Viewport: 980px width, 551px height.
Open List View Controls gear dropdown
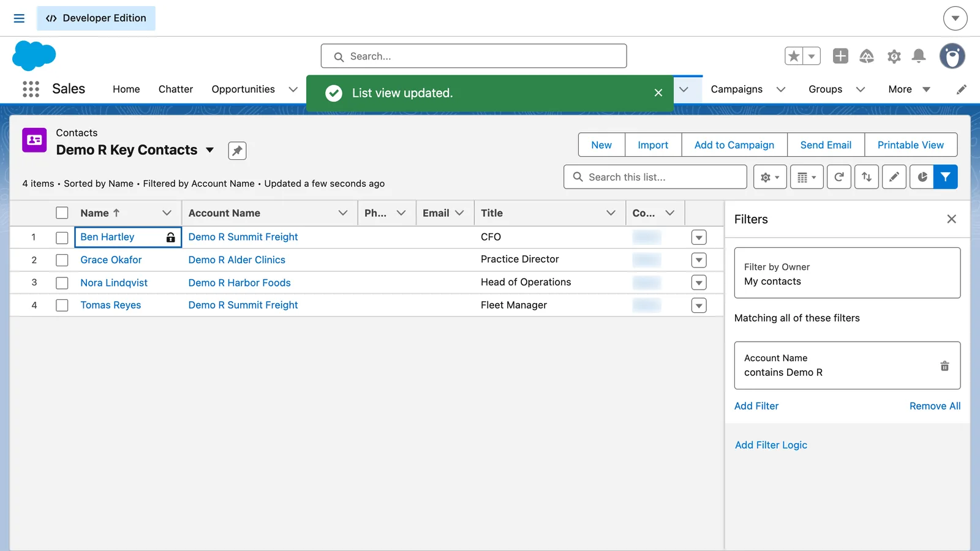point(770,177)
